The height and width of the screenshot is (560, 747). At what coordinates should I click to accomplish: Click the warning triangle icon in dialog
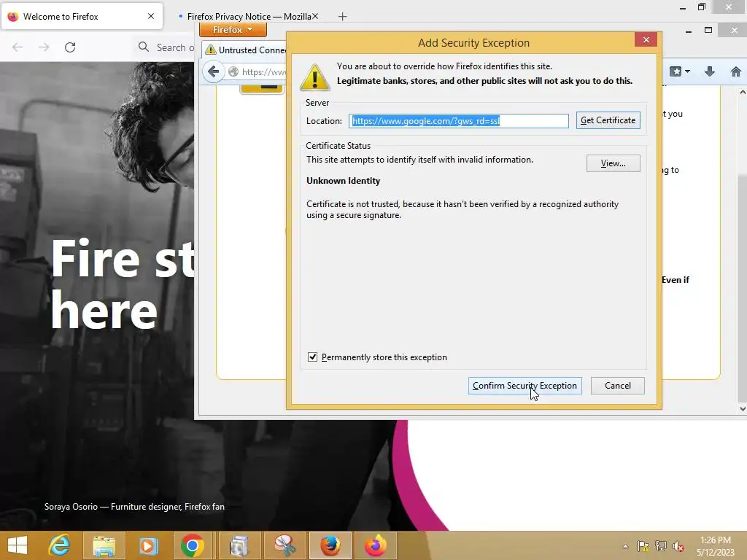[x=314, y=77]
